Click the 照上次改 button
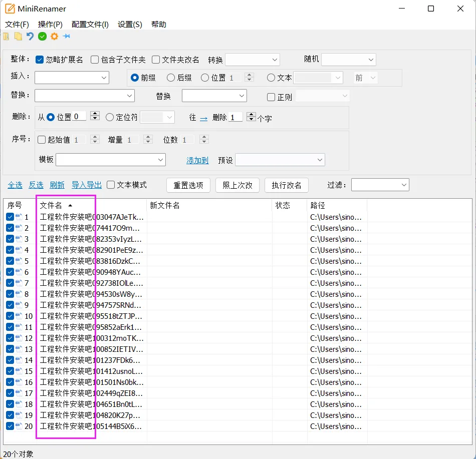The image size is (476, 459). [x=237, y=185]
